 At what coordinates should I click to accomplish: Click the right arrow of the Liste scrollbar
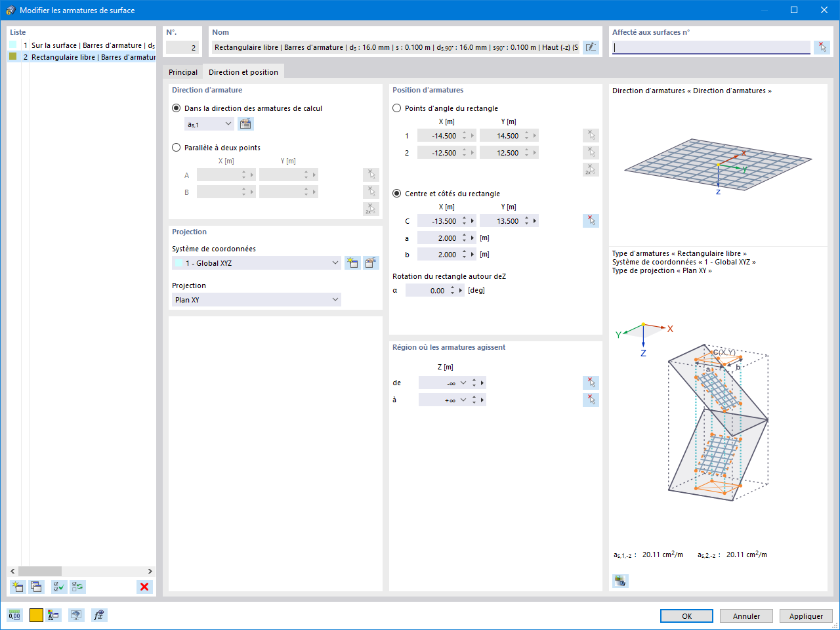pos(150,571)
